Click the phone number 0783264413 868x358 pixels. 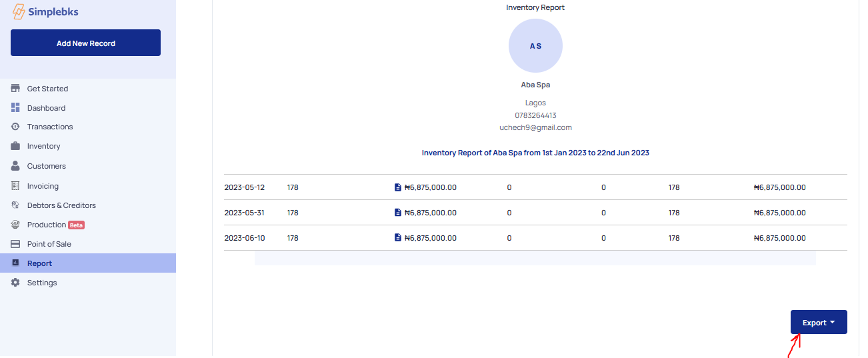click(x=535, y=115)
